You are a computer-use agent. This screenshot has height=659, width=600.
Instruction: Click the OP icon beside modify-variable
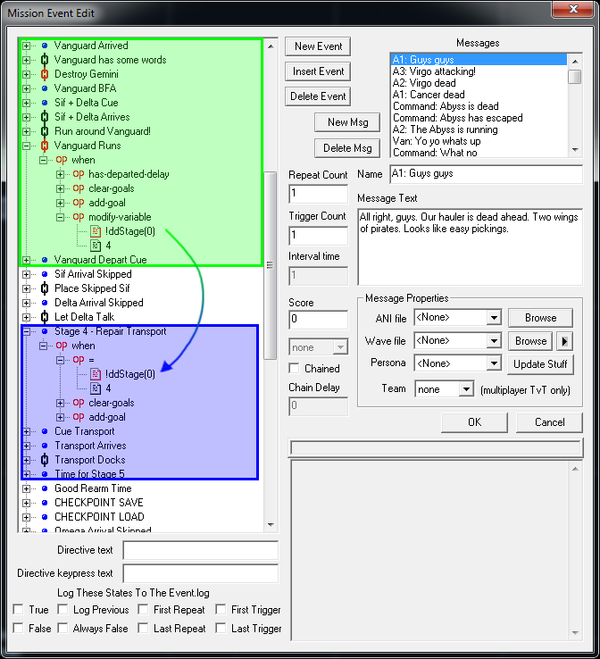78,217
